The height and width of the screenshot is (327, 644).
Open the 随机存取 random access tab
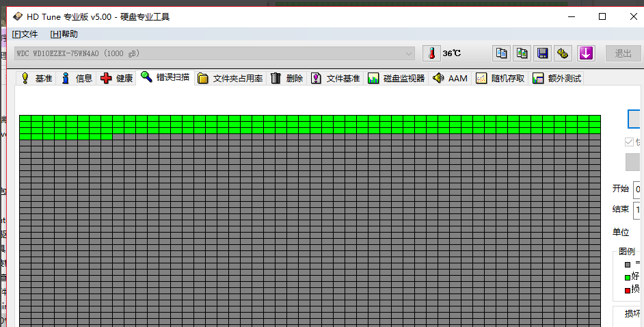tap(500, 79)
